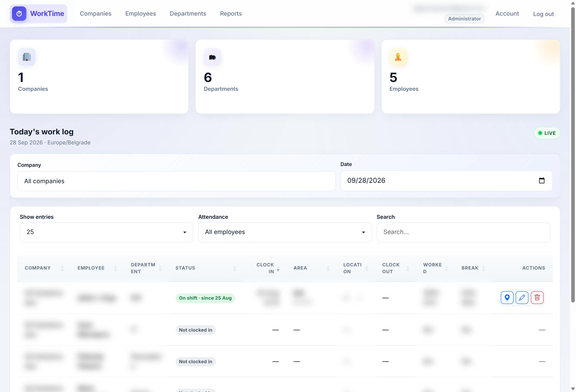The height and width of the screenshot is (392, 576).
Task: Open the Companies building icon card
Action: click(x=27, y=57)
